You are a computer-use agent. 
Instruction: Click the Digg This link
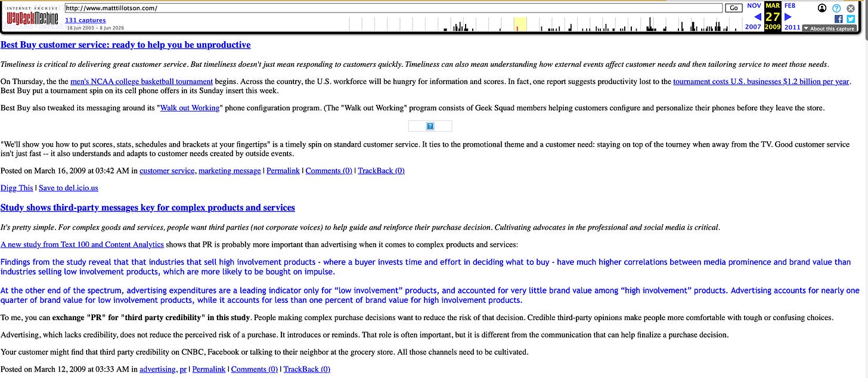17,188
